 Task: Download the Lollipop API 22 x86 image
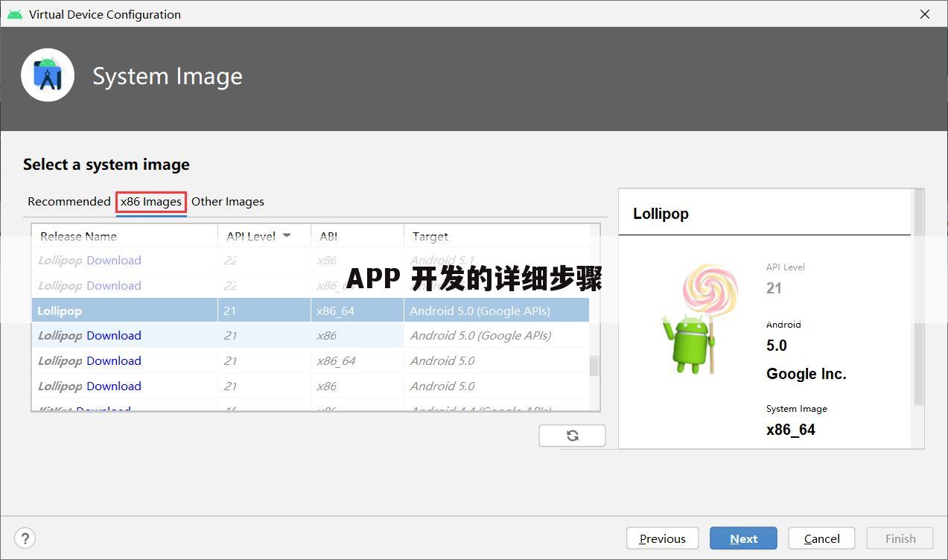click(x=113, y=261)
